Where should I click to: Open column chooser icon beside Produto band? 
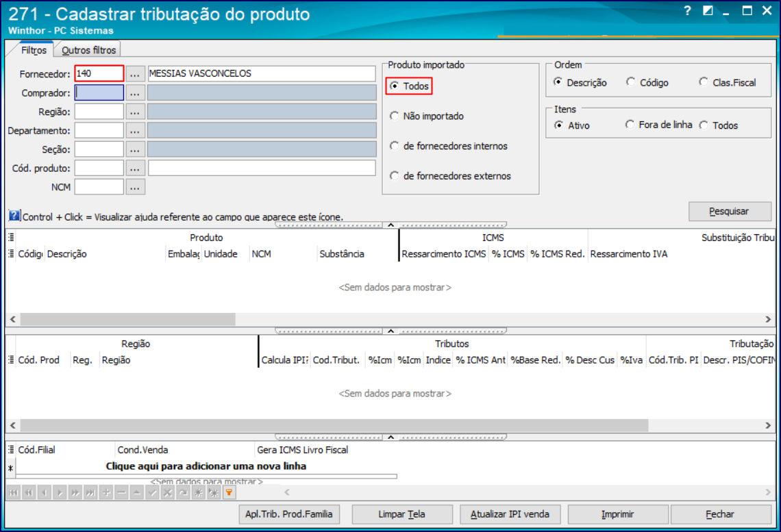click(x=11, y=237)
